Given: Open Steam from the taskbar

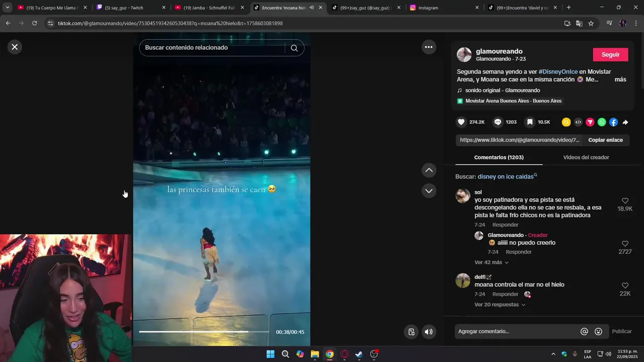Looking at the screenshot, I should 359,354.
